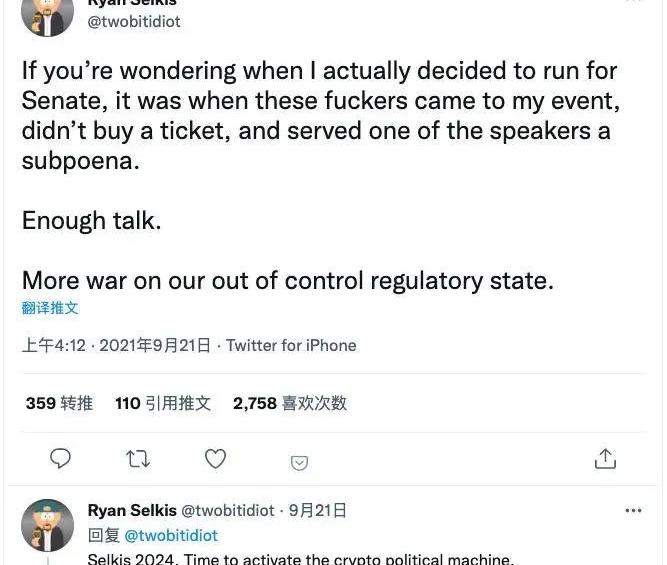Click the Pocket save icon
This screenshot has width=667, height=565.
click(x=299, y=462)
